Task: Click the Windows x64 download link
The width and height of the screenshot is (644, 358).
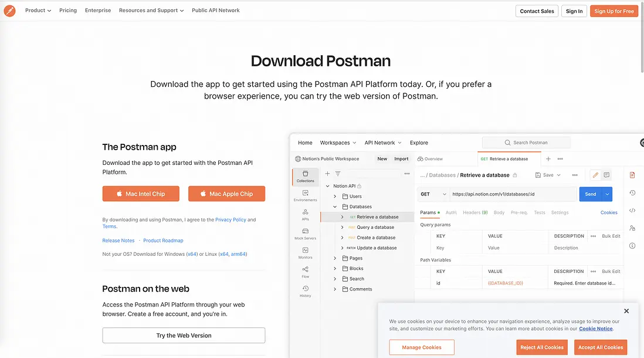Action: coord(192,254)
